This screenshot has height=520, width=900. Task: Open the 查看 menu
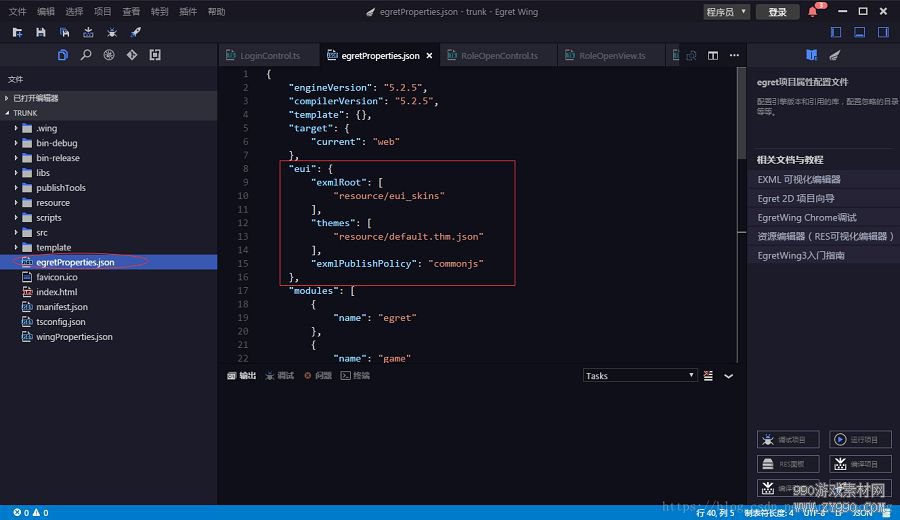tap(131, 11)
